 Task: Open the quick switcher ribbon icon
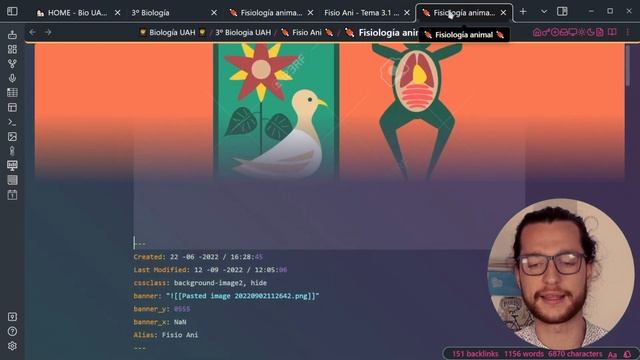[x=12, y=35]
